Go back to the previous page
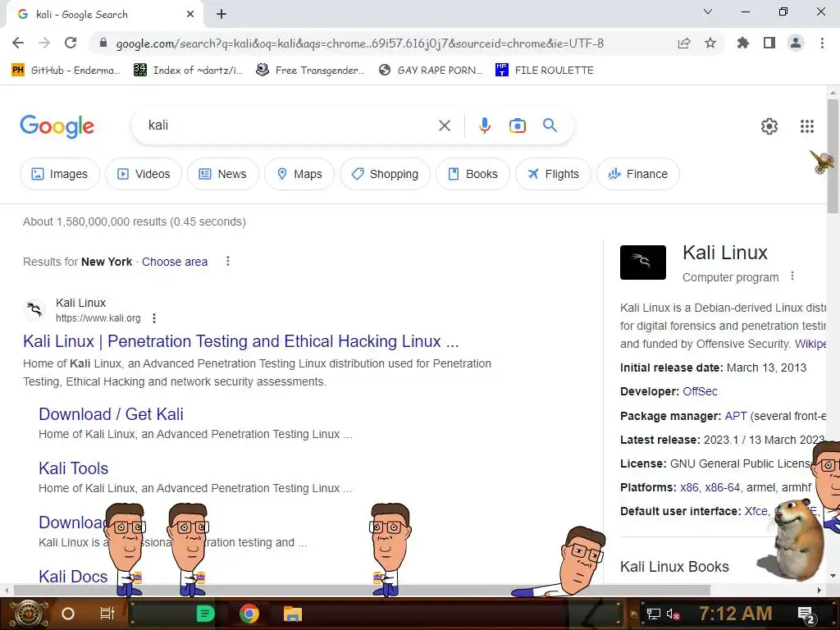Viewport: 840px width, 630px height. (x=18, y=43)
